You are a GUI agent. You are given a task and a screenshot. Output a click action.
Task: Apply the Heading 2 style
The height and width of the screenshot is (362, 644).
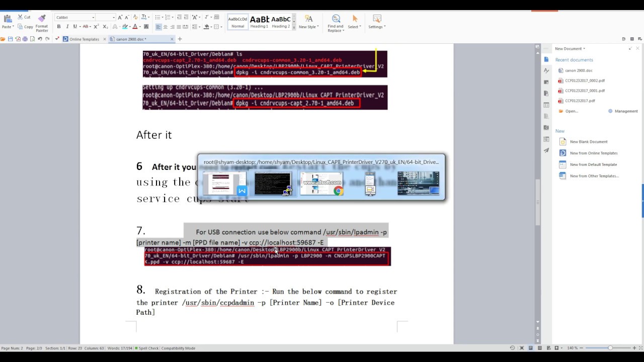click(281, 22)
